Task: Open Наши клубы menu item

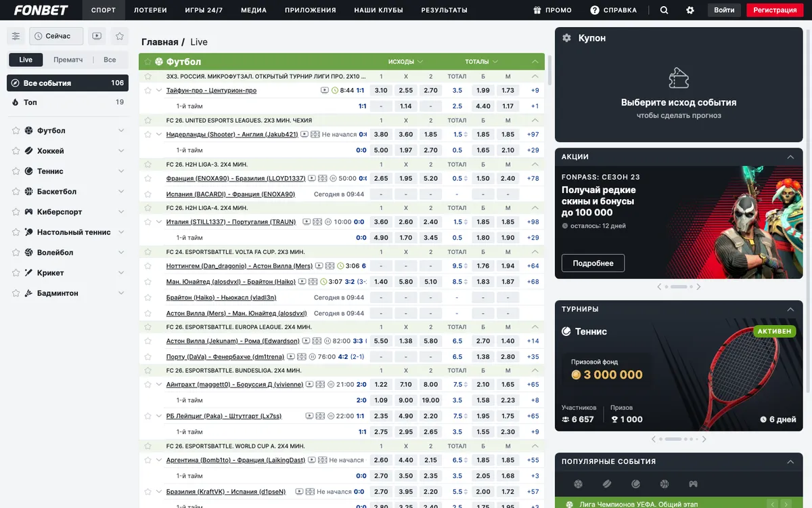Action: tap(378, 10)
